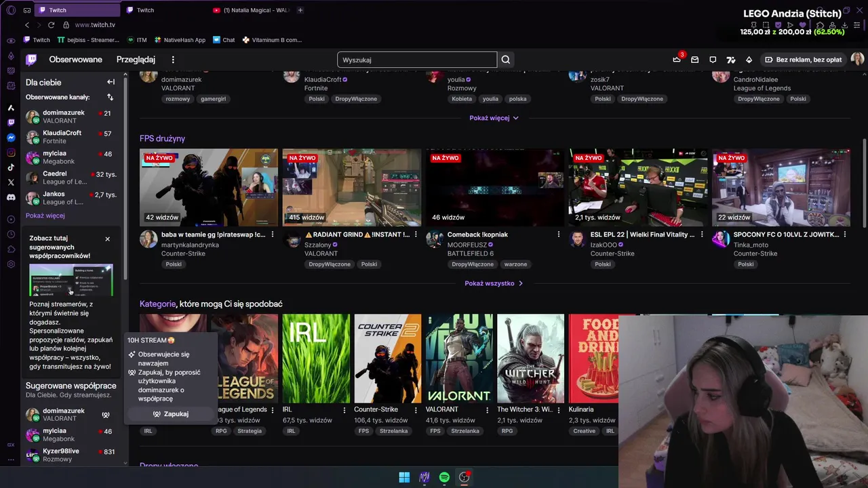Open RADIANT GRIND stream thumbnail

pos(351,188)
